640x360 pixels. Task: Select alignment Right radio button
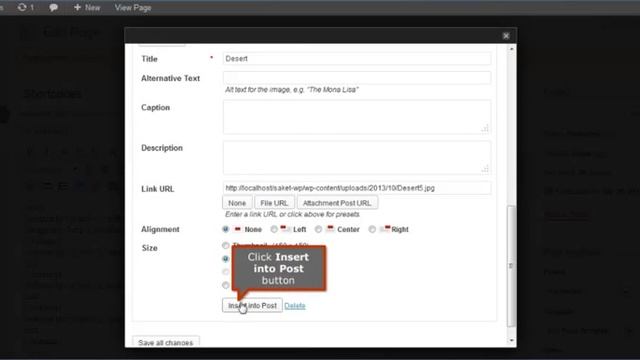tap(372, 229)
